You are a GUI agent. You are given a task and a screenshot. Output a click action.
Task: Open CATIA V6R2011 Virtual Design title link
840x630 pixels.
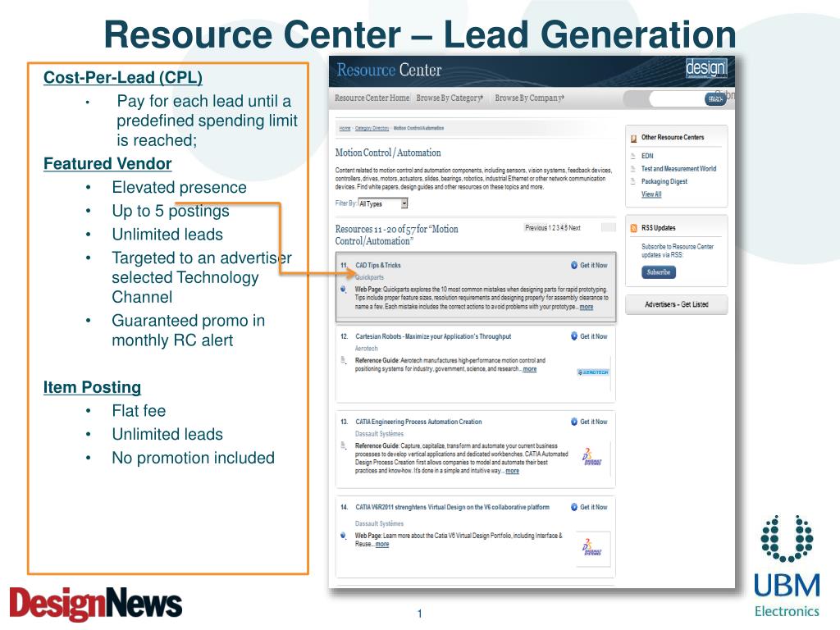(x=452, y=507)
